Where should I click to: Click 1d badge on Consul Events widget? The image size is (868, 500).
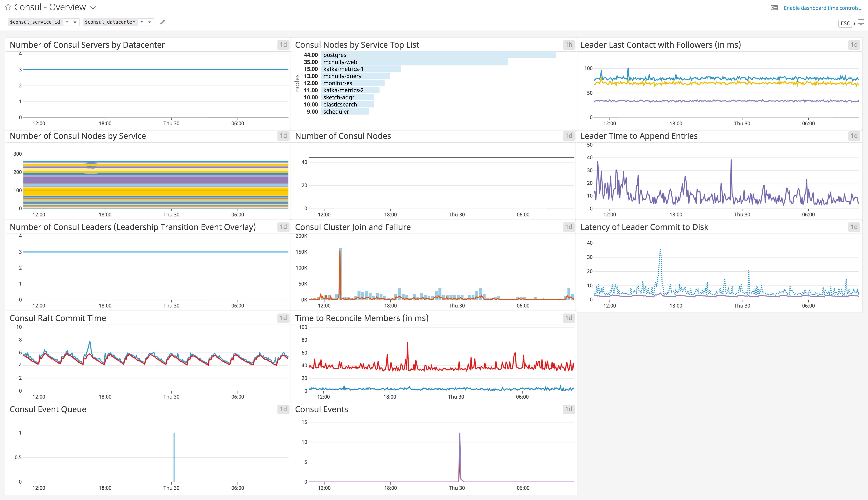(x=568, y=409)
